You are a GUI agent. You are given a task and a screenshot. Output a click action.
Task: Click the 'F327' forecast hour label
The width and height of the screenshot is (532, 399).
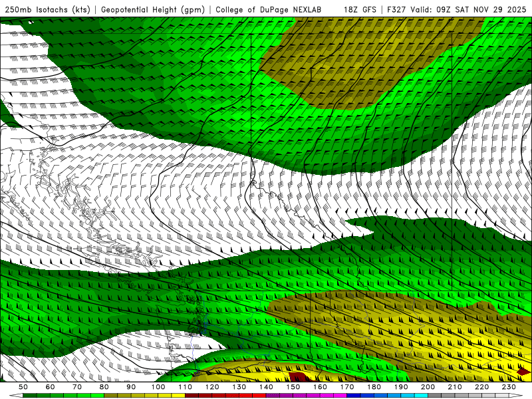click(396, 9)
